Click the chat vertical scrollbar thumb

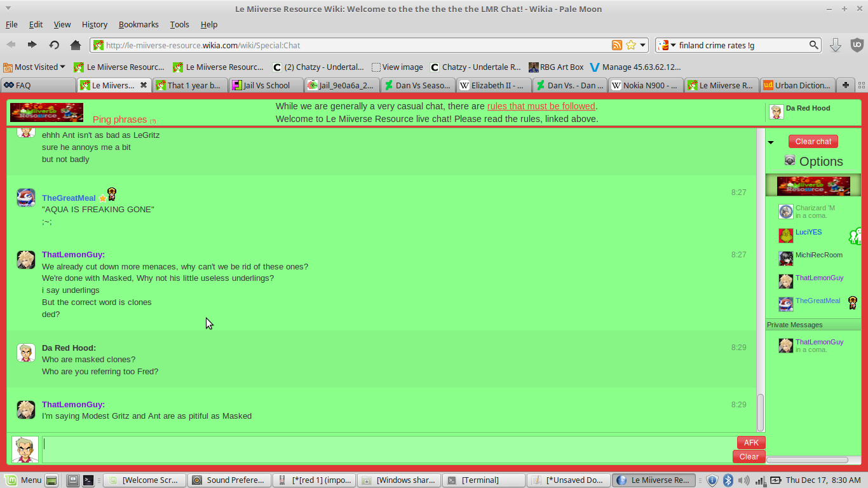click(x=760, y=412)
